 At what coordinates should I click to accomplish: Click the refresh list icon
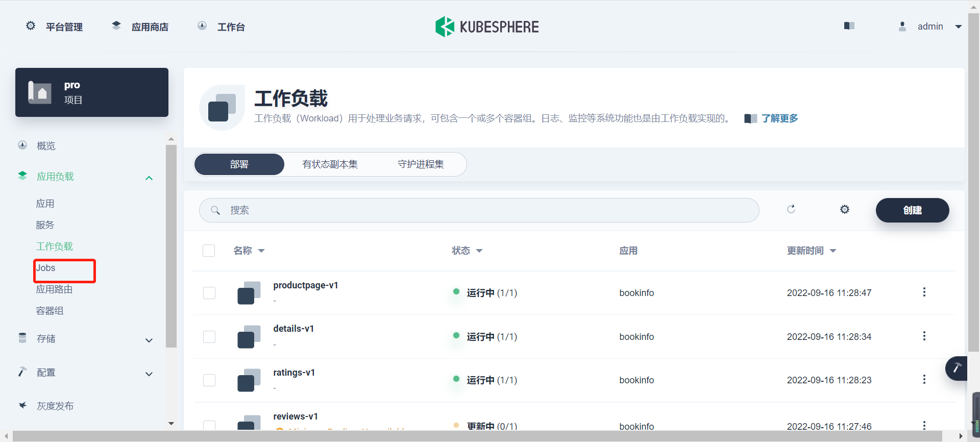(x=791, y=209)
